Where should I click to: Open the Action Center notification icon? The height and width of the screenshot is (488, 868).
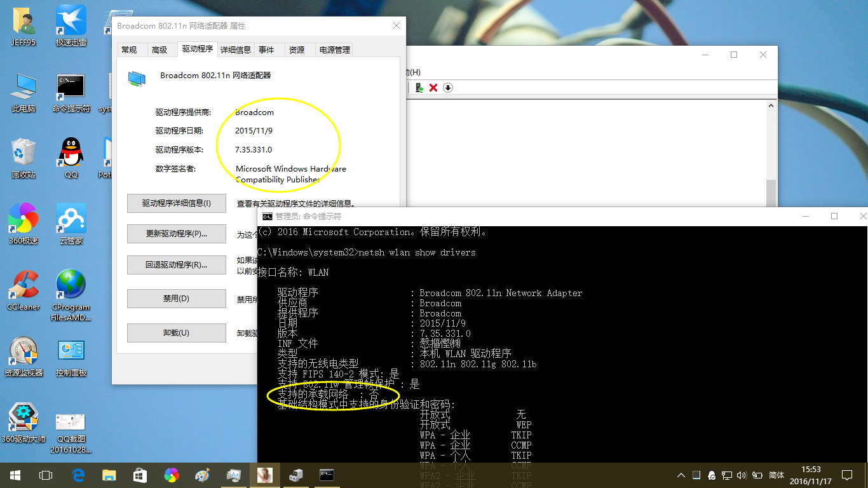(x=847, y=475)
